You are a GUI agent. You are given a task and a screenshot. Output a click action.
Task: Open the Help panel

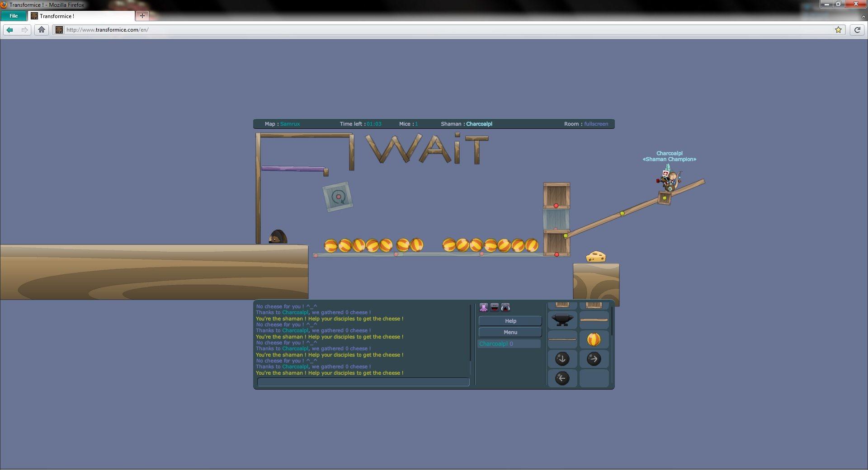point(510,321)
